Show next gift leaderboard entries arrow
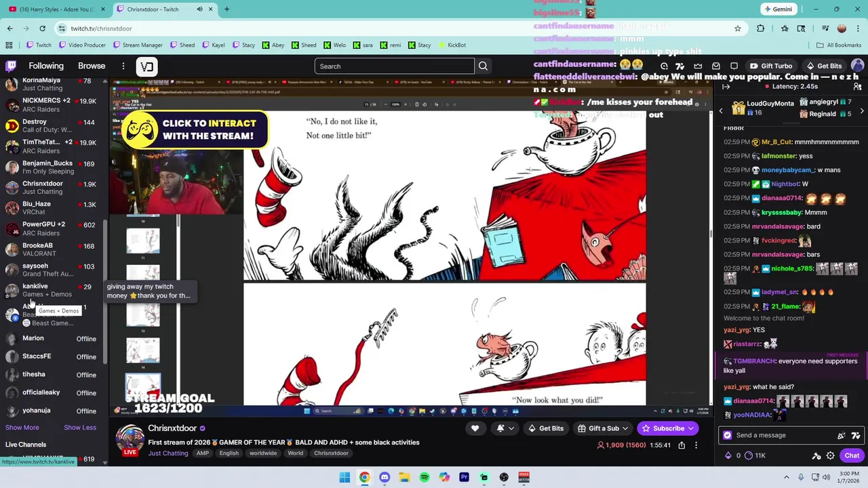This screenshot has width=868, height=488. (862, 110)
